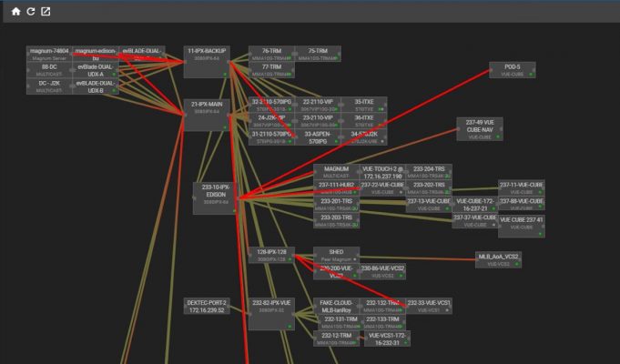620x364 pixels.
Task: Select the 233-10-IPX-EDISON node
Action: (216, 198)
